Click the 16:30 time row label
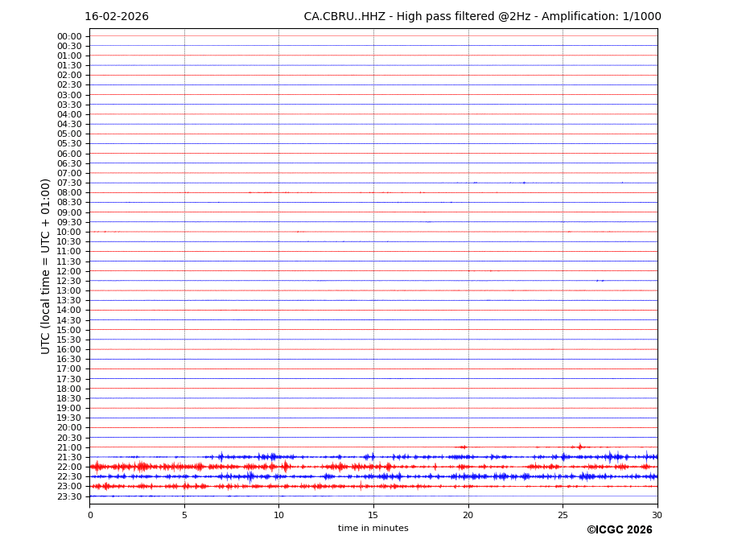The image size is (746, 560). point(69,360)
